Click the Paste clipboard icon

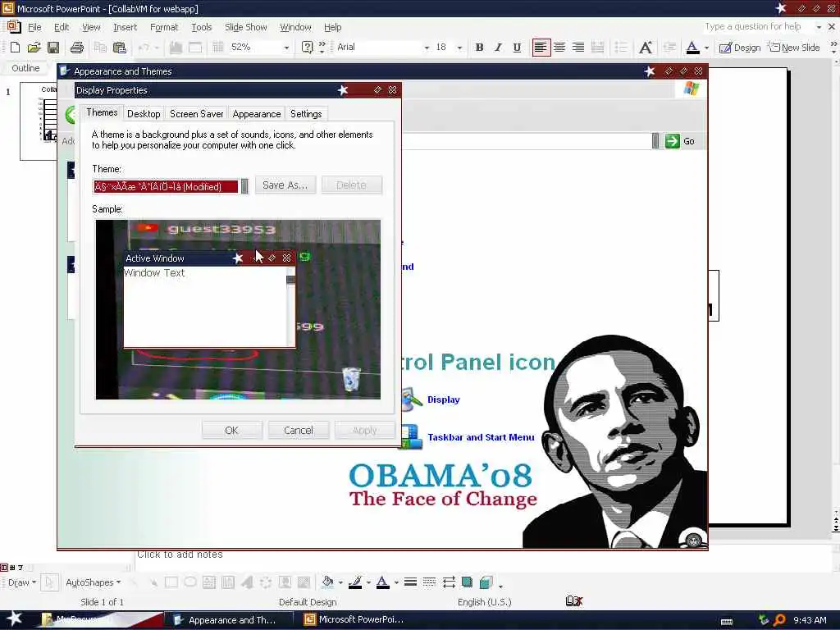[x=120, y=47]
